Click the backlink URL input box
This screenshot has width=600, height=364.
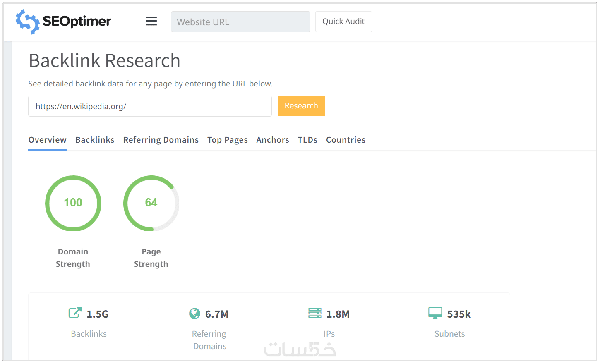click(x=150, y=106)
